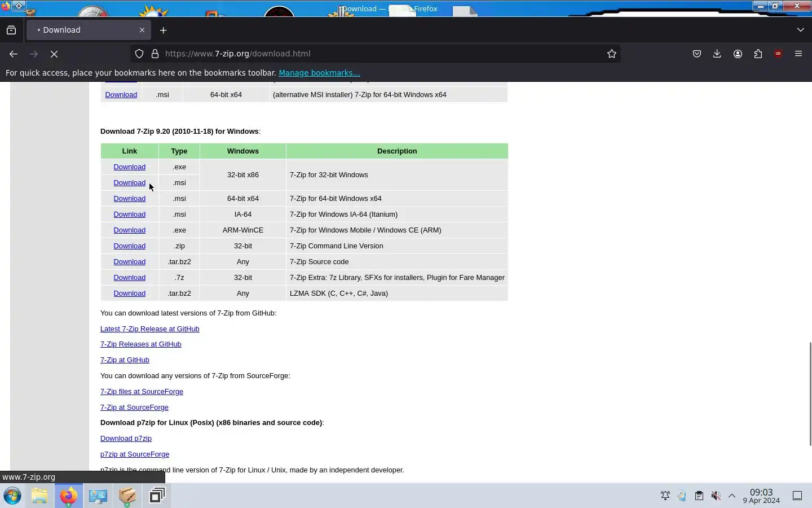Download the ARM-WinCE .exe version
This screenshot has width=812, height=508.
(x=130, y=230)
